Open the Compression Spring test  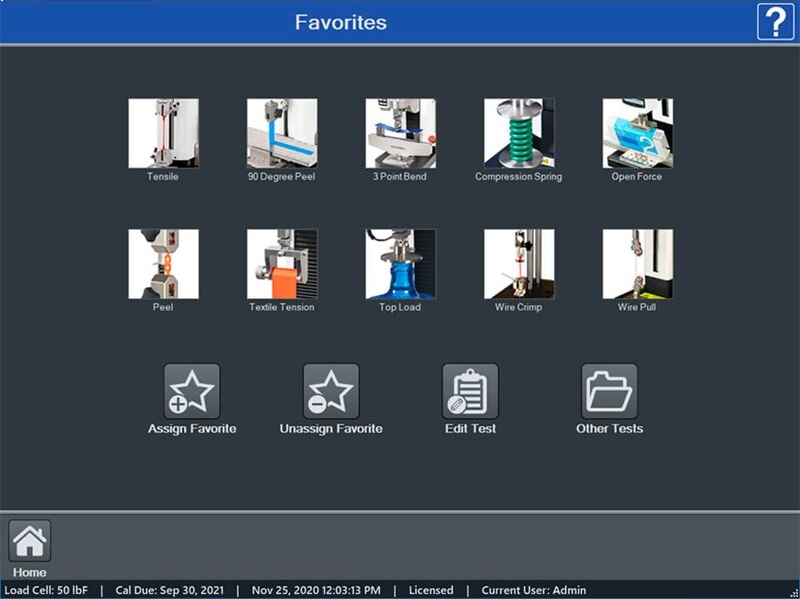click(518, 133)
